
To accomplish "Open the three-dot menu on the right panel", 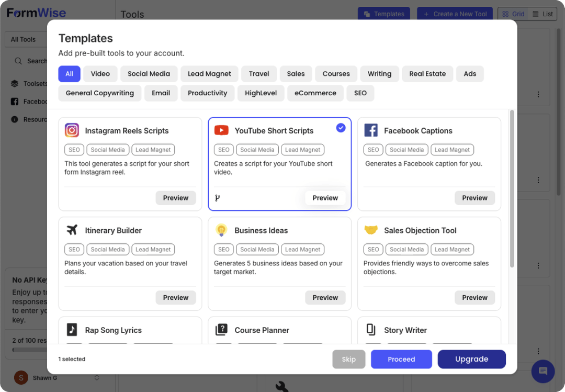I will click(x=538, y=94).
